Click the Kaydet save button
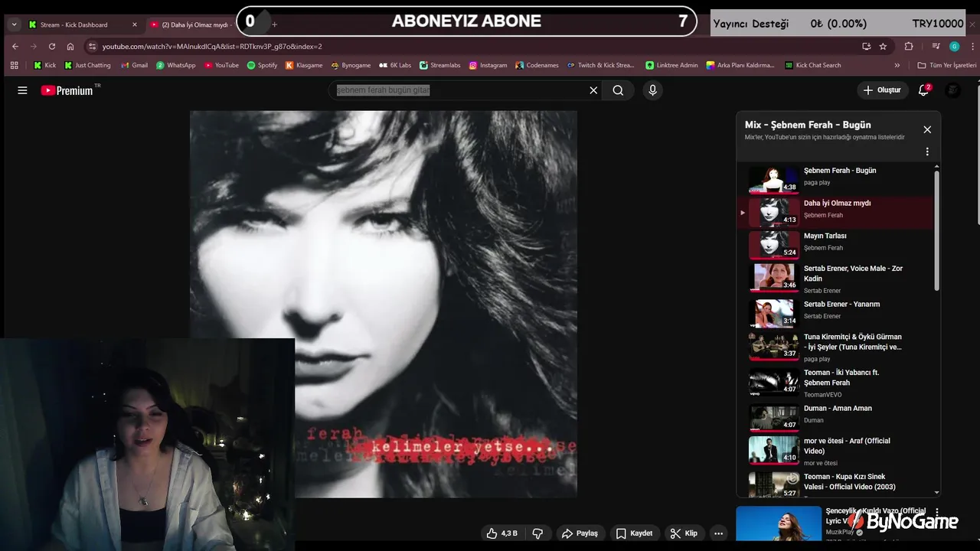The width and height of the screenshot is (980, 551). click(634, 533)
